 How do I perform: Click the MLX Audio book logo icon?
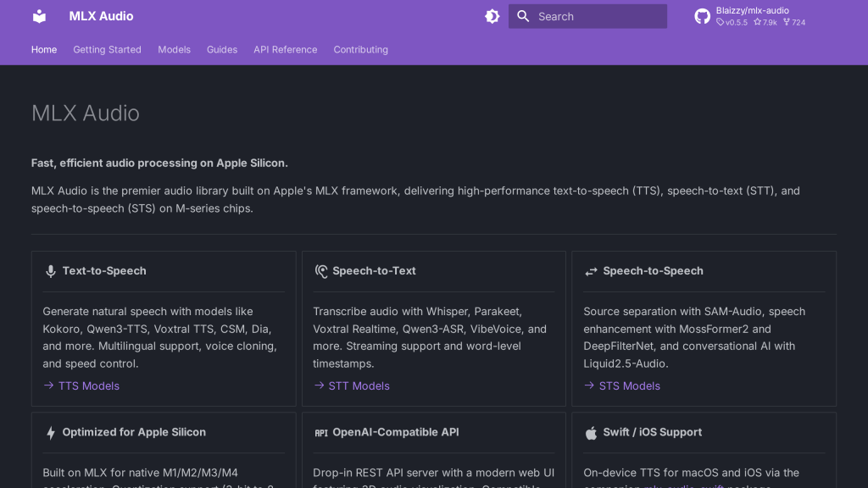(39, 17)
